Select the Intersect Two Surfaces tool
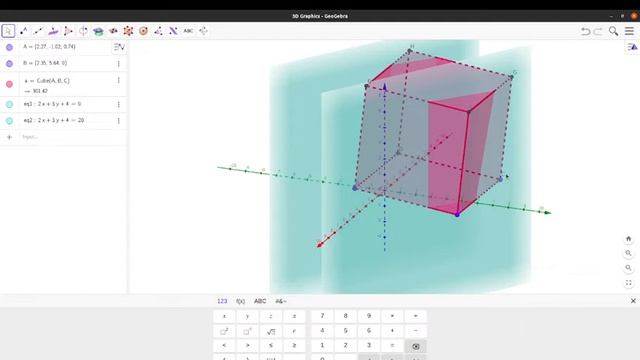The height and width of the screenshot is (360, 640). pos(98,31)
